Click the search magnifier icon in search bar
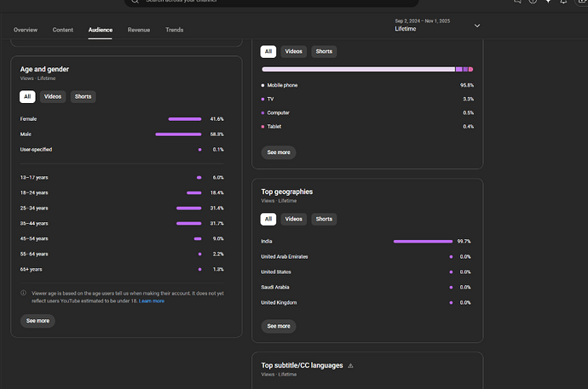 135,2
